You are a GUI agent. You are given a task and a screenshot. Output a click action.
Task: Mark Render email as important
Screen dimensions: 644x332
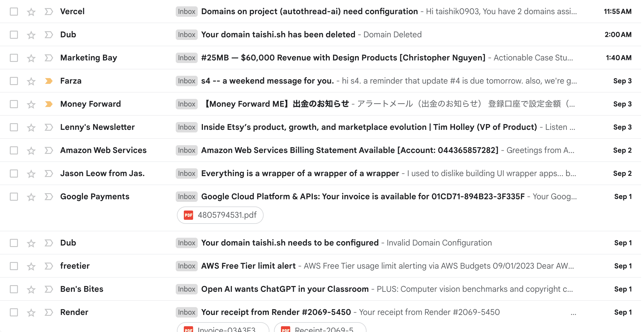[49, 312]
